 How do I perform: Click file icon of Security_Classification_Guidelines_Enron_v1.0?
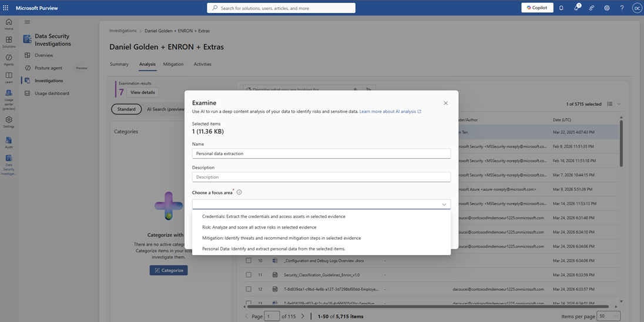point(275,275)
